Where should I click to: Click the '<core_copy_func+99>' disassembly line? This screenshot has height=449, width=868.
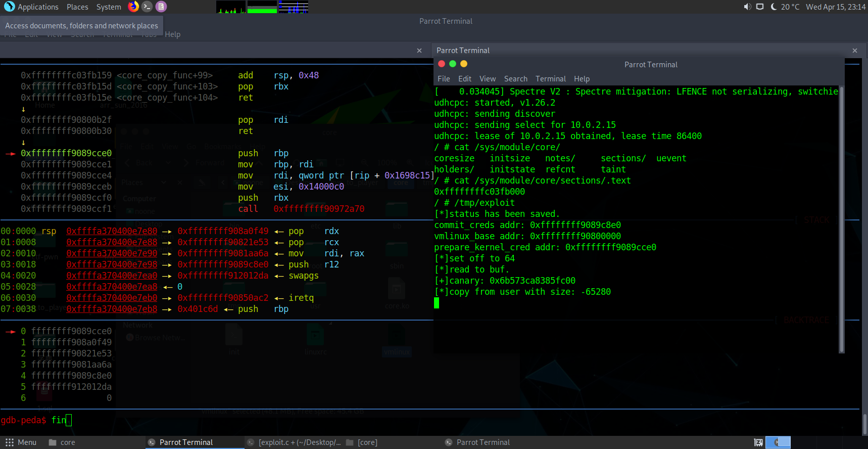point(170,75)
